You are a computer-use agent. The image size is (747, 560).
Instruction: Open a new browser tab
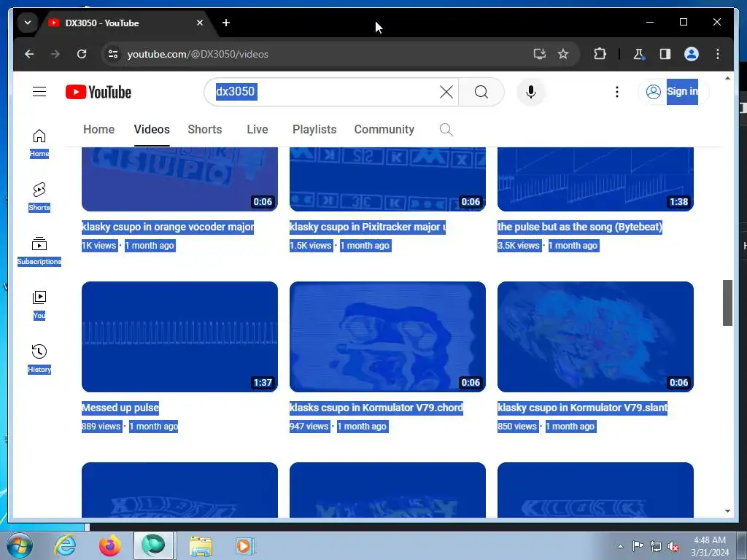(x=226, y=23)
